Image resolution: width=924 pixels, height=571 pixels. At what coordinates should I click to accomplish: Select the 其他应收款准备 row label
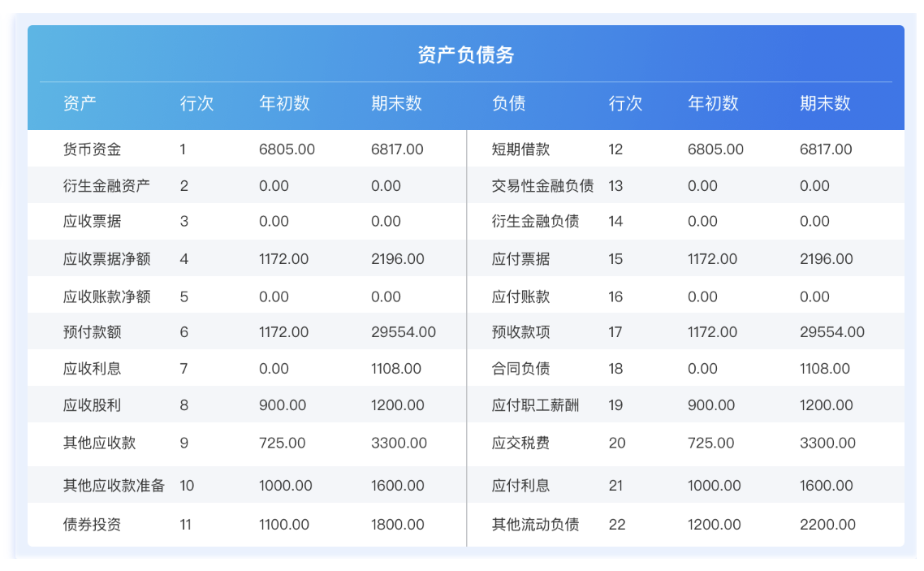114,485
